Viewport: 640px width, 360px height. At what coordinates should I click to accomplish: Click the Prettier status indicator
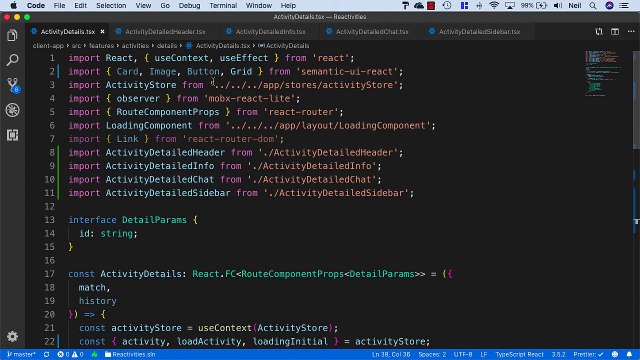click(x=588, y=354)
